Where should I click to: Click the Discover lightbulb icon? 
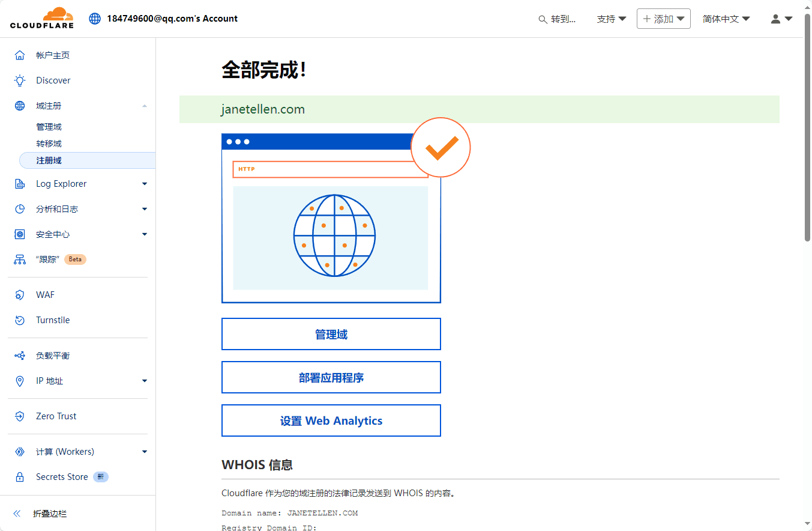[20, 80]
